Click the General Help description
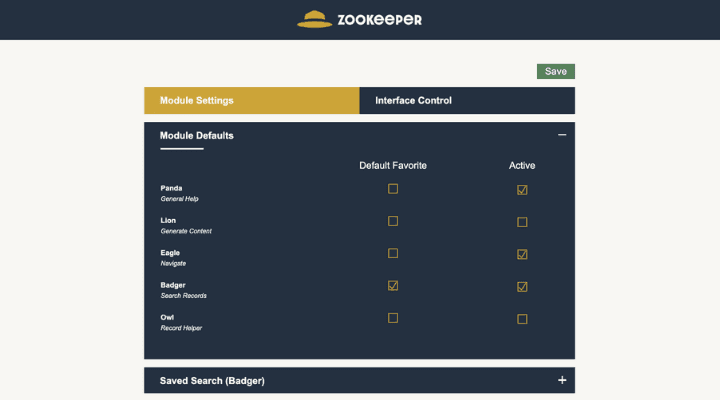The image size is (720, 400). coord(180,199)
